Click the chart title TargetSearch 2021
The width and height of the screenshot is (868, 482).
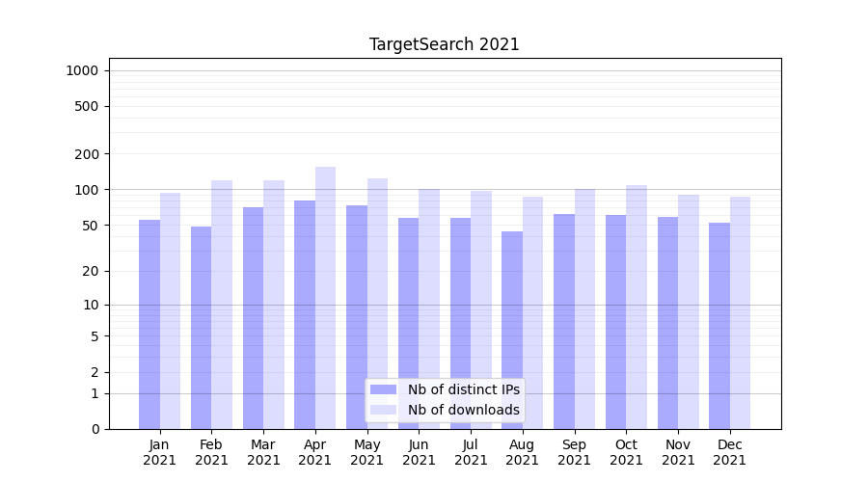[x=445, y=44]
